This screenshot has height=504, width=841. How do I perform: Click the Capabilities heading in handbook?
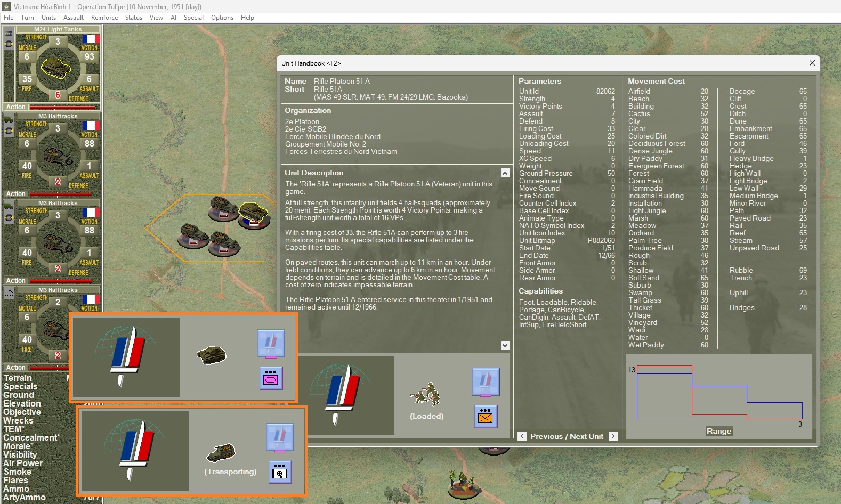point(540,291)
